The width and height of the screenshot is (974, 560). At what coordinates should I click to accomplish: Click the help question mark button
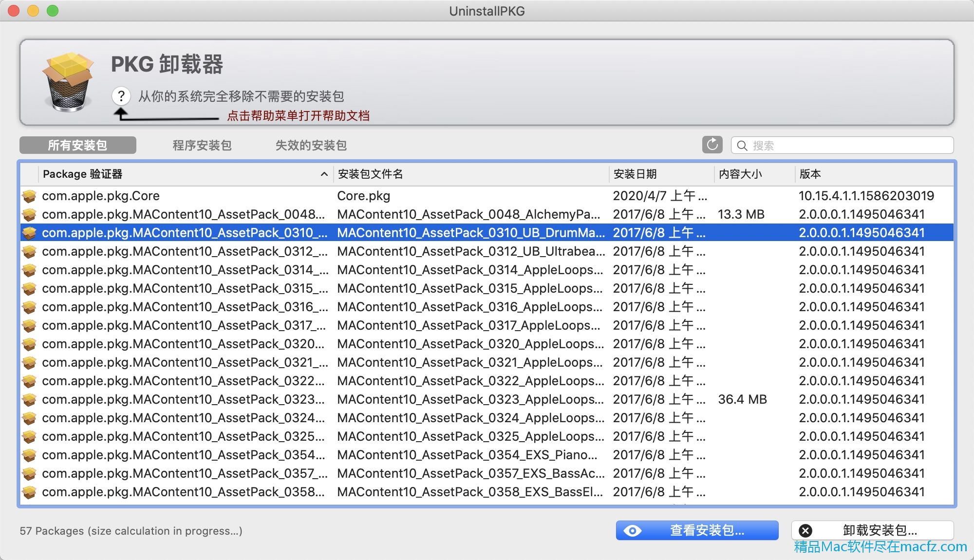(121, 96)
